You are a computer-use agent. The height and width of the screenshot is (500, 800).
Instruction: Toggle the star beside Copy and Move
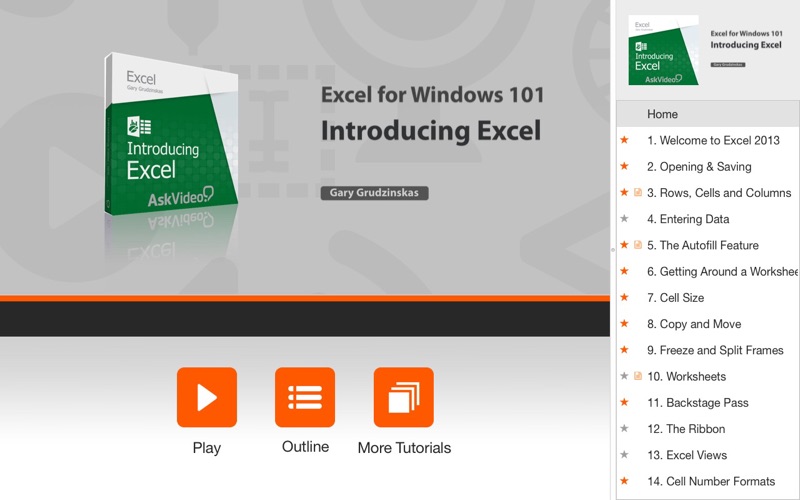pyautogui.click(x=624, y=323)
